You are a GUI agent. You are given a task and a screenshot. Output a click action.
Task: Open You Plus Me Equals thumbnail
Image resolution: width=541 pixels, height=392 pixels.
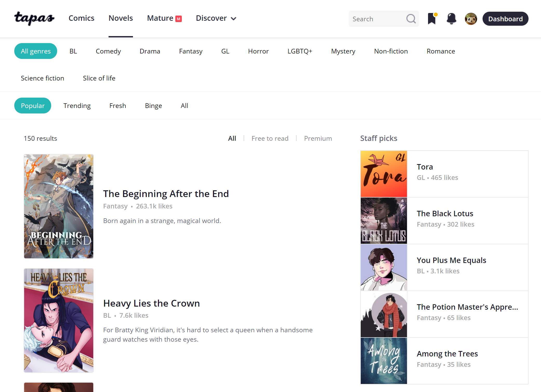(x=384, y=267)
